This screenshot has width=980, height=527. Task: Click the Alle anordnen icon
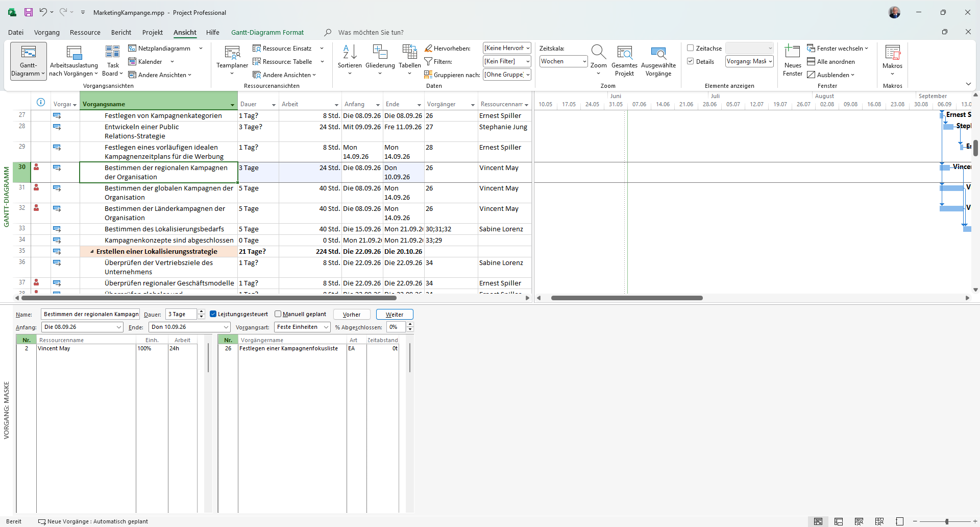click(811, 62)
